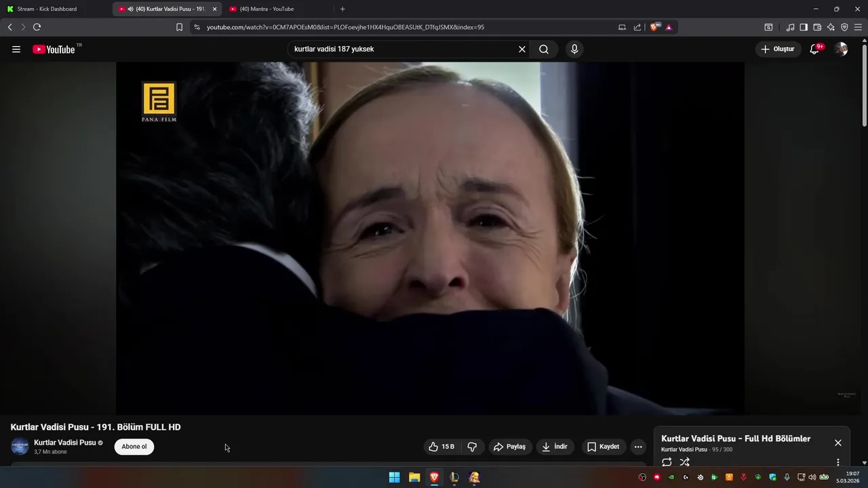Close the playlist panel
868x488 pixels.
tap(838, 443)
